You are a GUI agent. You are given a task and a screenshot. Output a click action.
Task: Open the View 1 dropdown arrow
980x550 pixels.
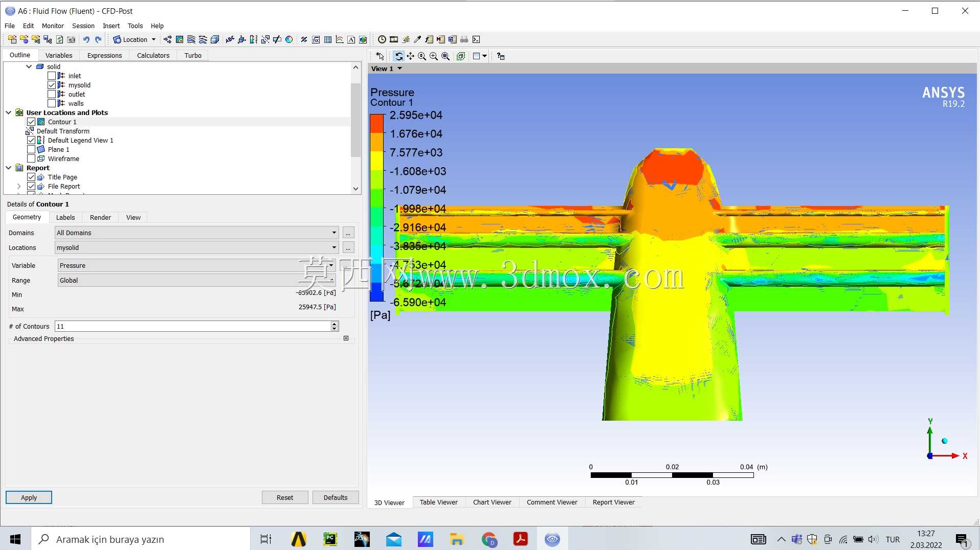(x=400, y=68)
